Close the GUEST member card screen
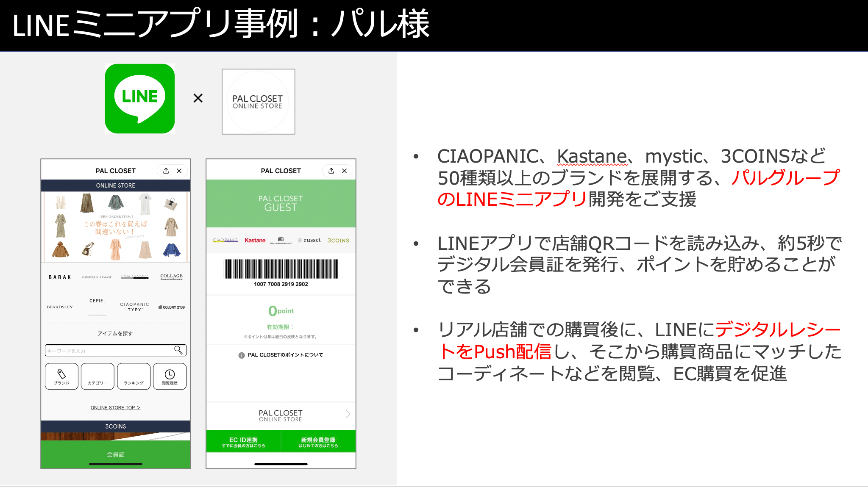 tap(345, 171)
